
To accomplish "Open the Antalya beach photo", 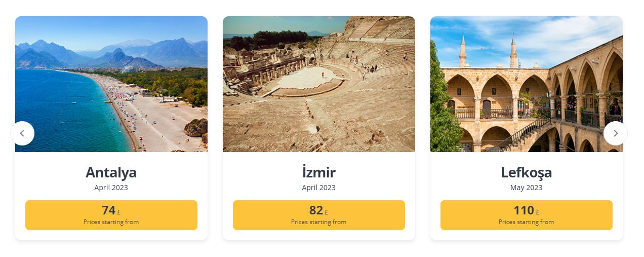I will [x=111, y=84].
